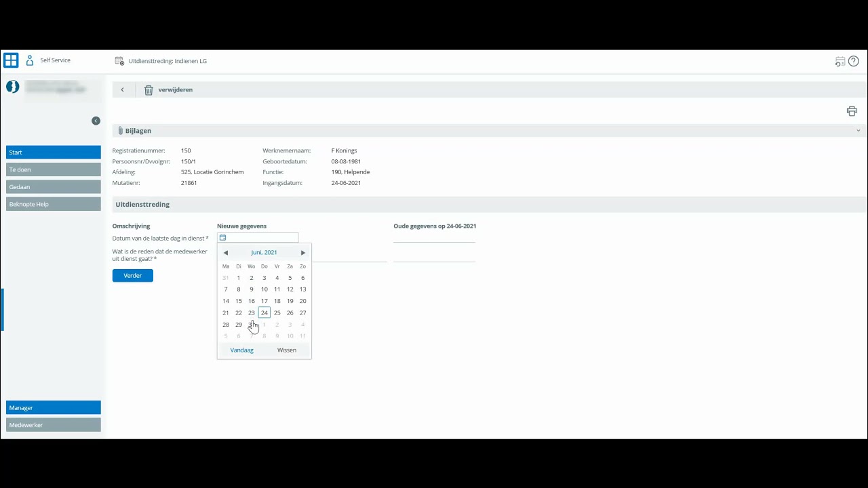
Task: Switch to the Manager role tab
Action: [54, 408]
